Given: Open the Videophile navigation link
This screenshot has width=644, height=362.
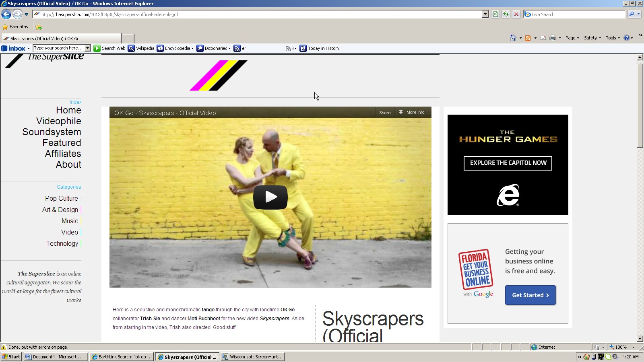Looking at the screenshot, I should (x=59, y=121).
